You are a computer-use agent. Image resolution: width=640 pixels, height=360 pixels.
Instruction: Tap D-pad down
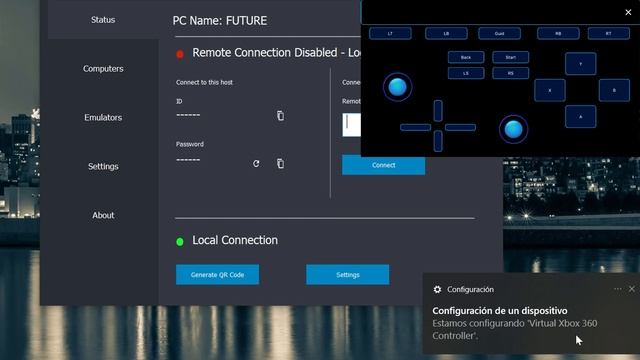click(x=438, y=141)
